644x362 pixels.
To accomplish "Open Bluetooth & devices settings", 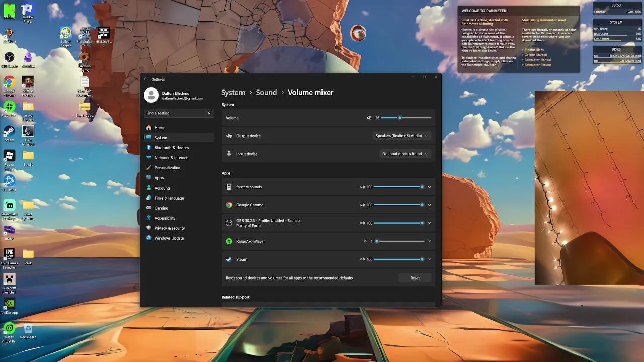I will 179,148.
